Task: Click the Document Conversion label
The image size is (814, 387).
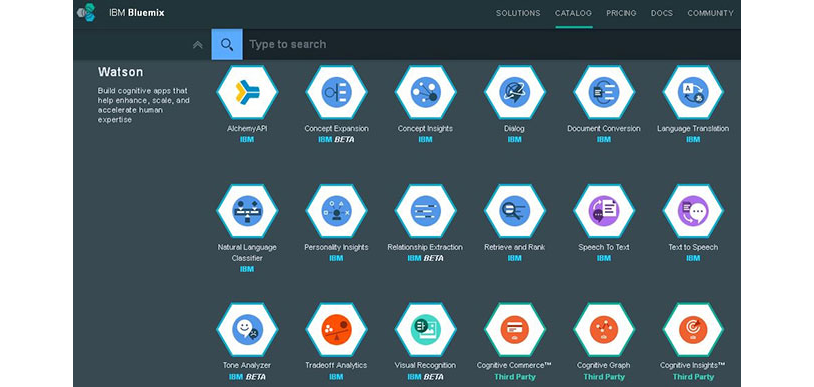Action: 604,128
